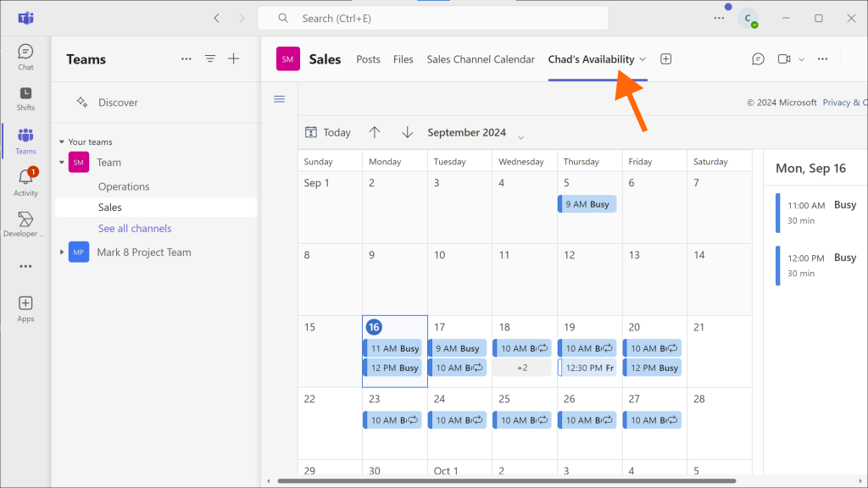Select the Chad's Availability tab
The height and width of the screenshot is (488, 868).
click(x=591, y=59)
